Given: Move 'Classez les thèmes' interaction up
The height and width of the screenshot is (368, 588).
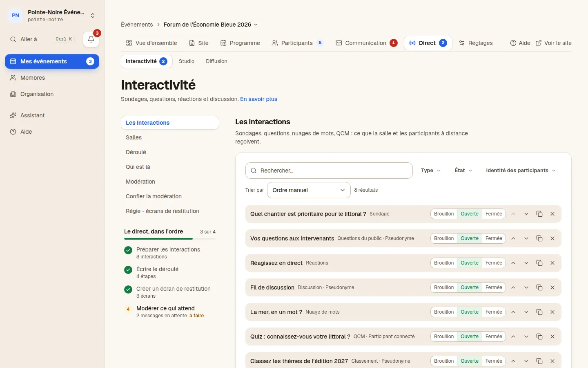Looking at the screenshot, I should click(513, 361).
